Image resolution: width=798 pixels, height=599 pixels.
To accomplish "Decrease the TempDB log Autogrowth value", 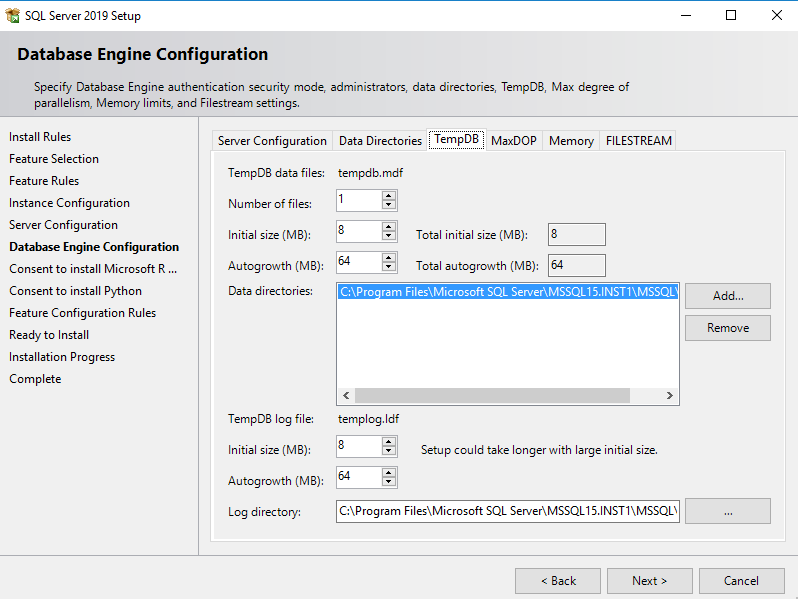I will point(389,482).
